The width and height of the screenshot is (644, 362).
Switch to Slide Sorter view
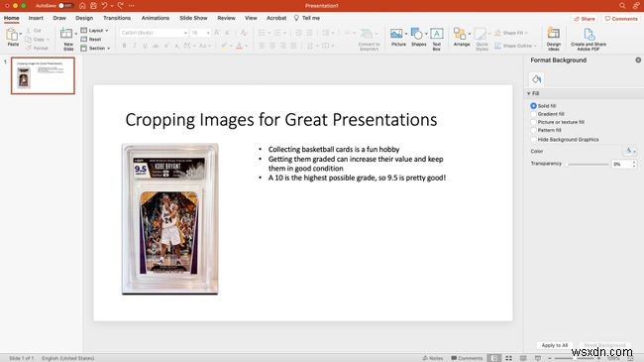point(508,358)
